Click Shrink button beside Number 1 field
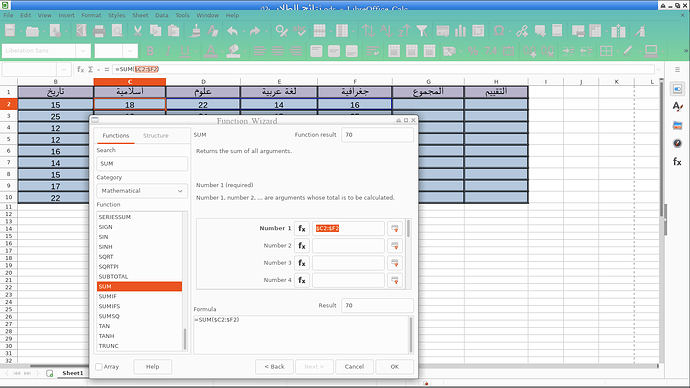Viewport: 690px width, 388px height. click(395, 228)
